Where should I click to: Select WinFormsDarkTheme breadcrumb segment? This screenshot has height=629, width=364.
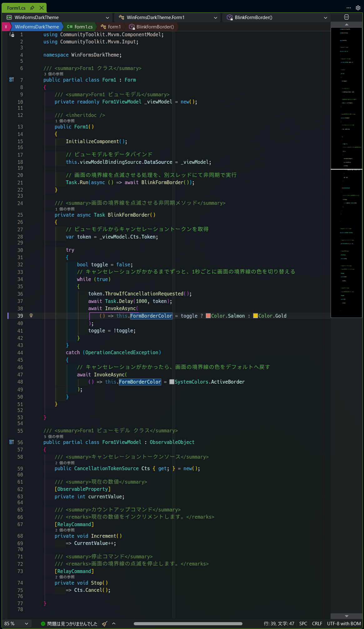click(37, 27)
